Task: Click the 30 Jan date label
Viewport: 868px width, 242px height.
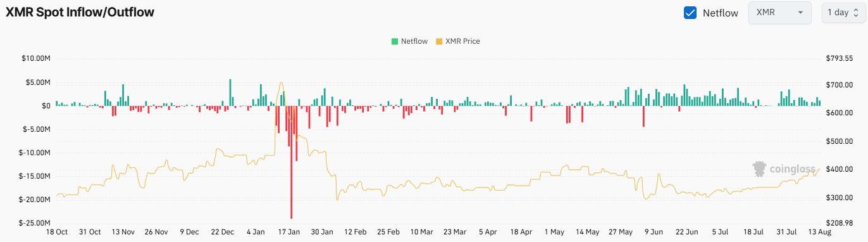Action: pyautogui.click(x=323, y=232)
